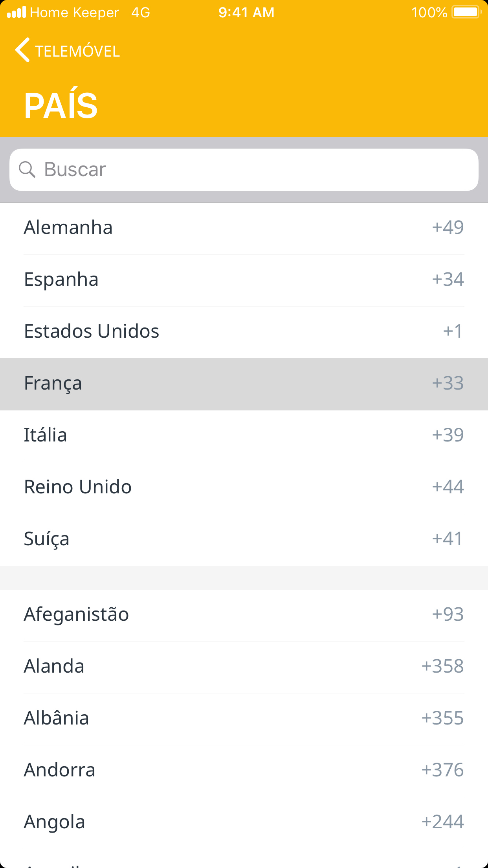Tap the battery icon in status bar

[x=466, y=12]
